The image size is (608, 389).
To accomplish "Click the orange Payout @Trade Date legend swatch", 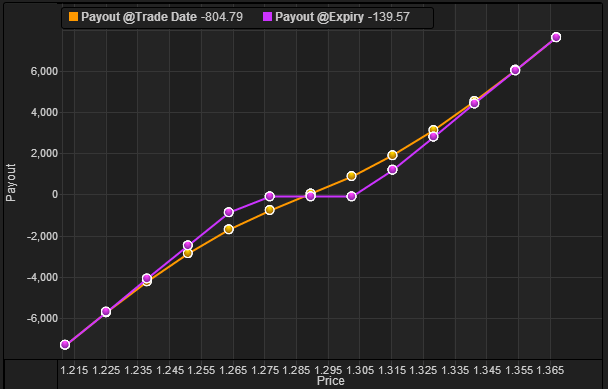I will tap(73, 17).
